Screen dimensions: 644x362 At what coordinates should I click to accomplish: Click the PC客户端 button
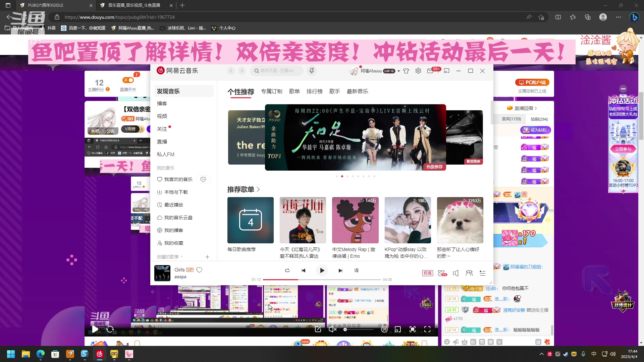click(x=532, y=82)
